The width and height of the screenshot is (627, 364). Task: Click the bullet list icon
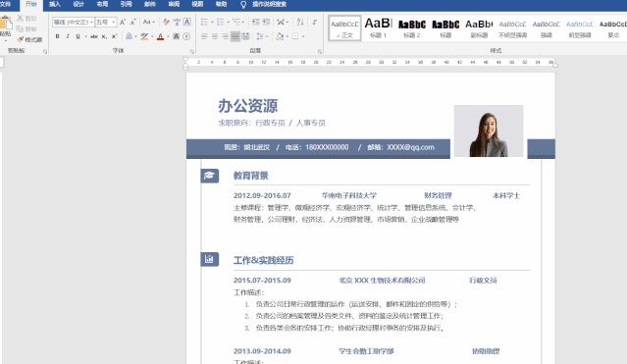(x=204, y=22)
